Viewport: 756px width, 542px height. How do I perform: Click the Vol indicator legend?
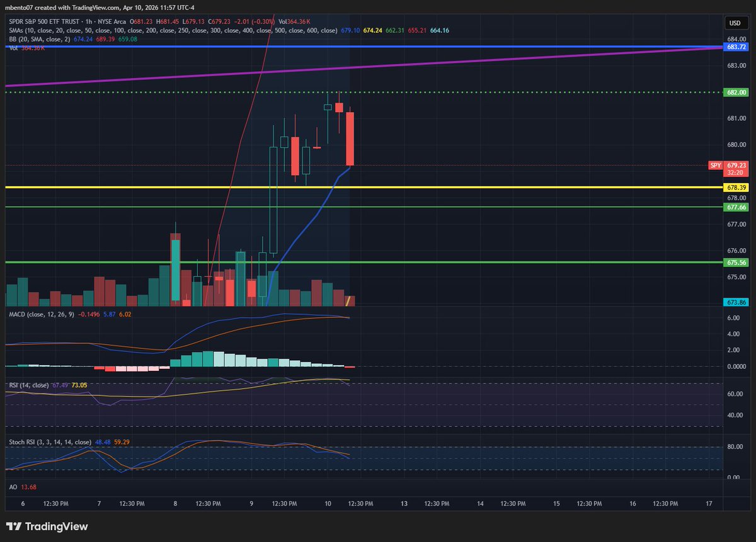(13, 47)
